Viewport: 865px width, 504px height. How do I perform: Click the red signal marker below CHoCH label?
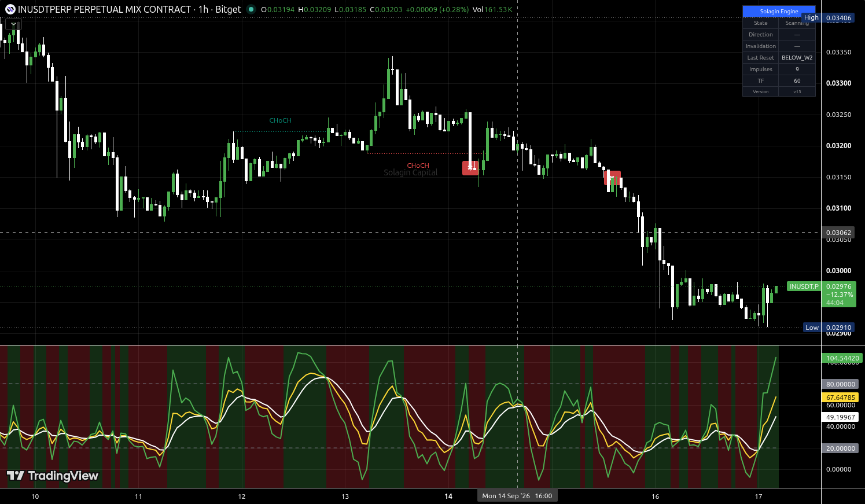point(471,168)
